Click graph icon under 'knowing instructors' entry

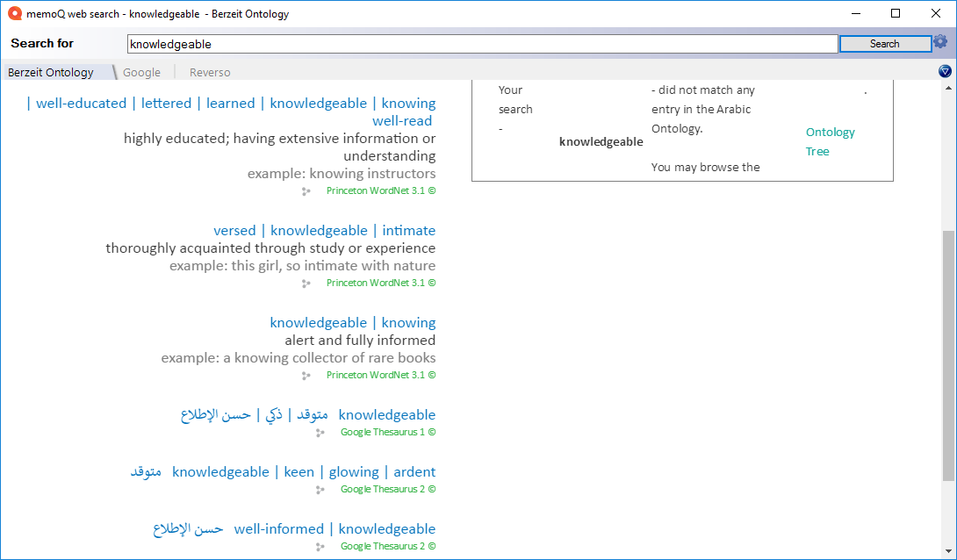coord(306,190)
